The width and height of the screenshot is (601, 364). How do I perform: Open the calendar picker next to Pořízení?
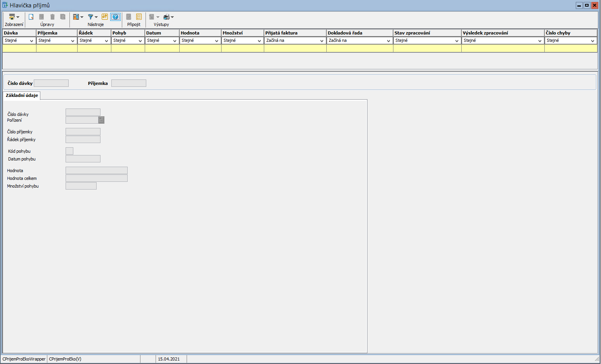[x=101, y=120]
